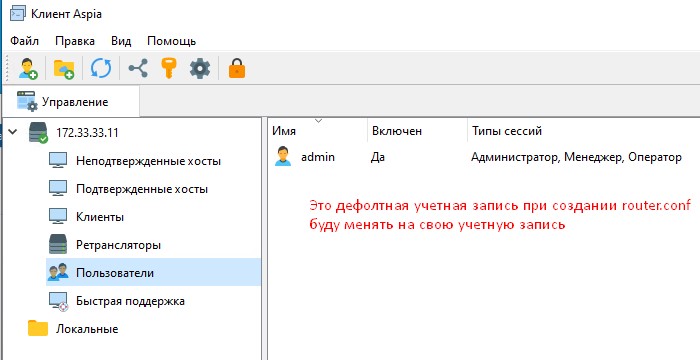
Task: Open the Правка menu
Action: coord(75,41)
